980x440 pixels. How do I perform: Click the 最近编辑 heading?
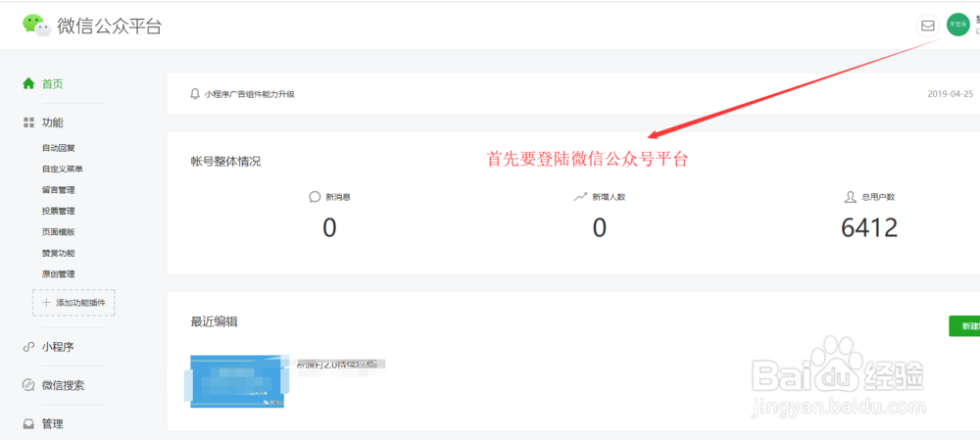214,321
